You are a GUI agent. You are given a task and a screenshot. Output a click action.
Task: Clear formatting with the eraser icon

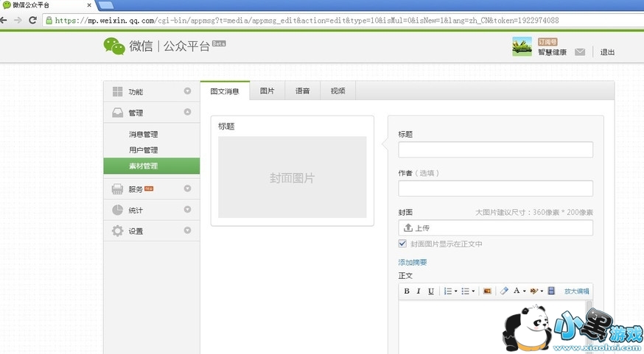[x=504, y=291]
